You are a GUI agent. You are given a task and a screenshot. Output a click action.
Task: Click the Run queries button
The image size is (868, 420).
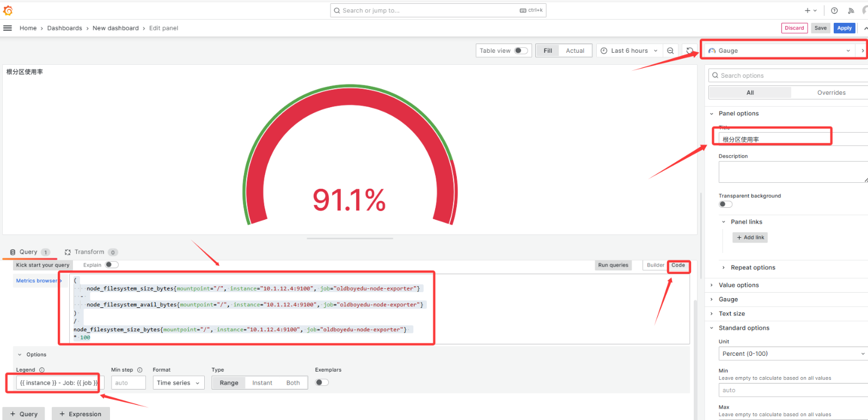[x=613, y=265]
